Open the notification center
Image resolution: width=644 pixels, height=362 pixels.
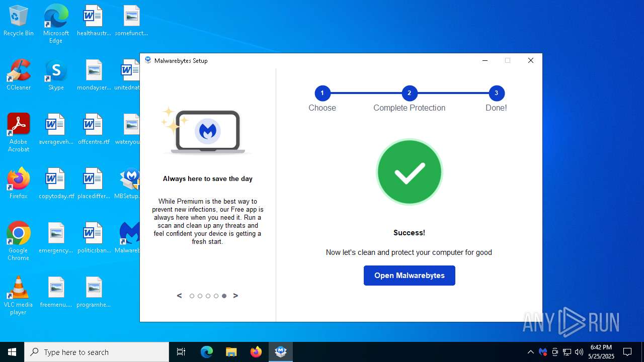(627, 352)
